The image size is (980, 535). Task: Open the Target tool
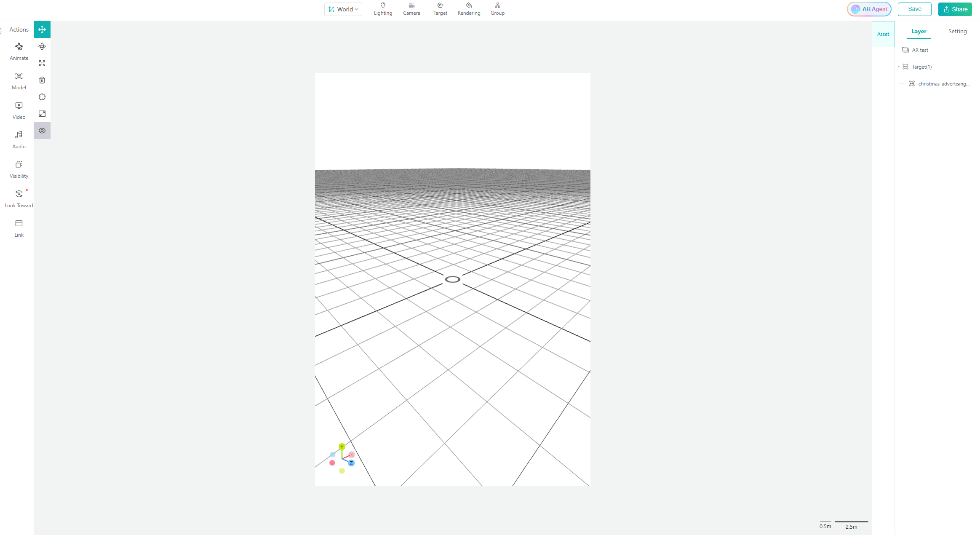click(440, 9)
